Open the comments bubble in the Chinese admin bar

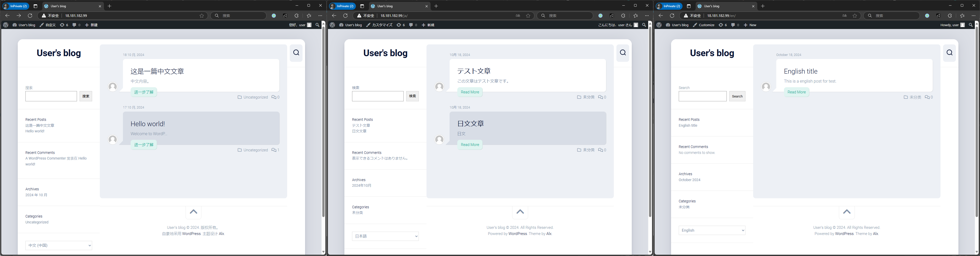click(76, 25)
